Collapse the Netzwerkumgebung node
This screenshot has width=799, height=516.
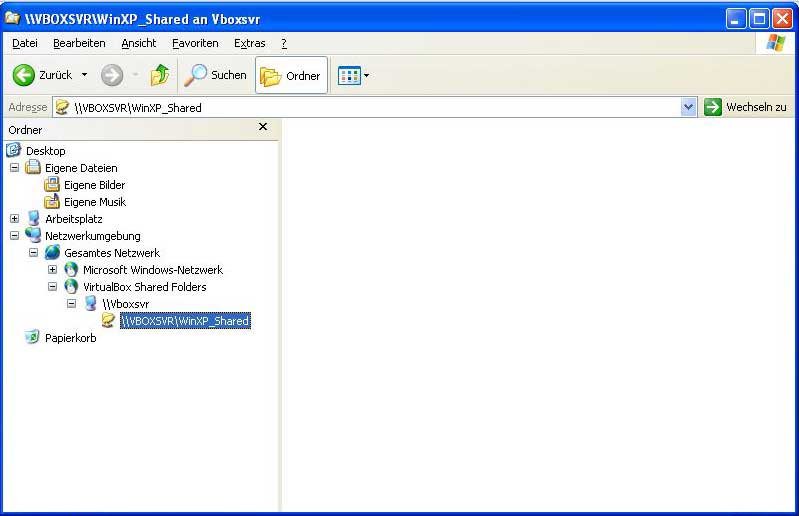14,235
